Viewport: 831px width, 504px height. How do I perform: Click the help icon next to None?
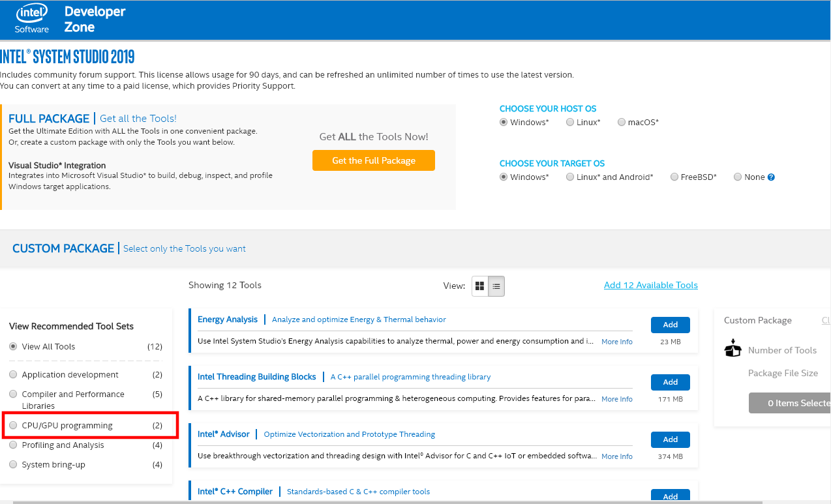771,177
